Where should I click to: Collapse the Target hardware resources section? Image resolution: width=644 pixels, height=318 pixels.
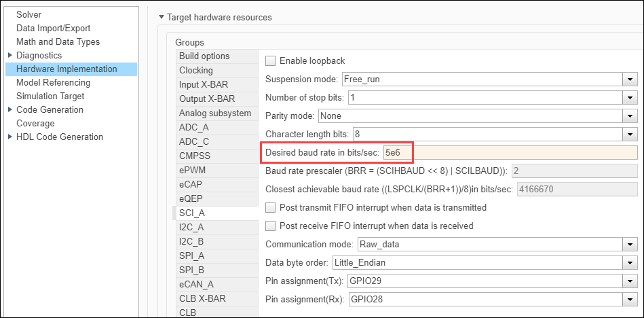(x=162, y=17)
